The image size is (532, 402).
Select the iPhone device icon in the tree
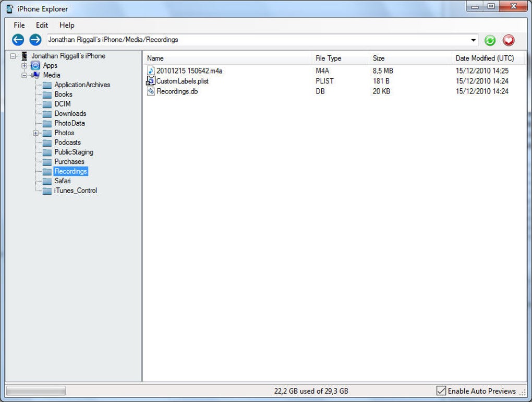(24, 56)
